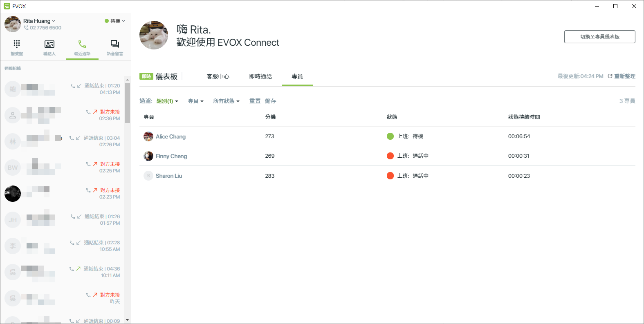644x324 pixels.
Task: Click extension 269 in Finny Cheng's row
Action: 269,156
